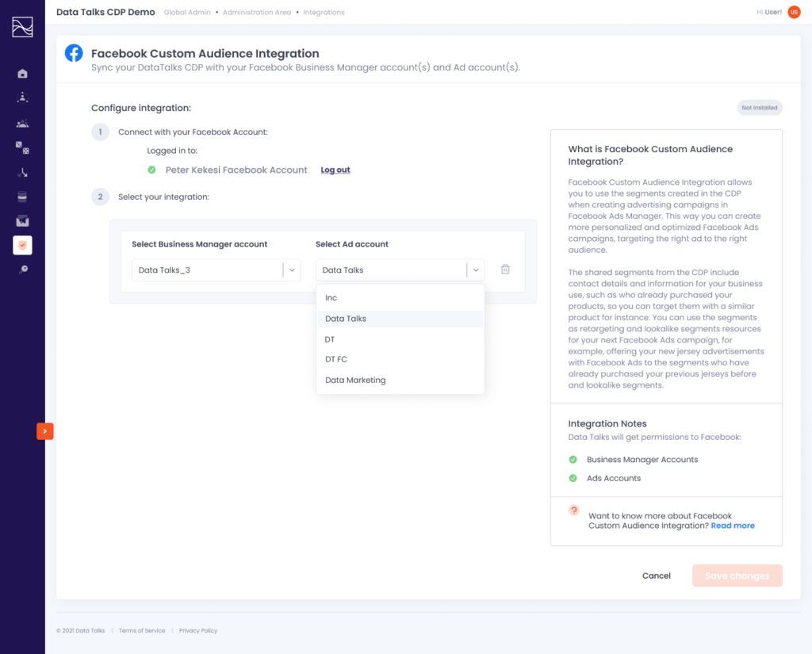Click the Facebook Custom Audience Integration heading
812x654 pixels.
tap(205, 53)
